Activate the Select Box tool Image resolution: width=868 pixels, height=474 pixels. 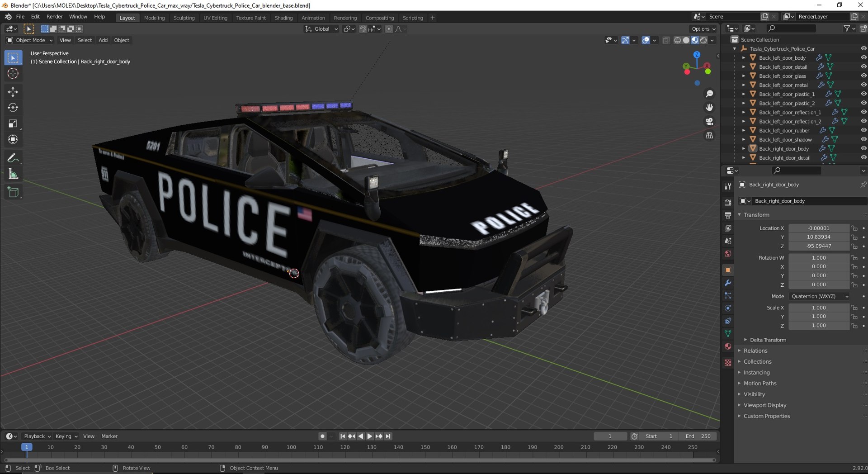click(13, 57)
